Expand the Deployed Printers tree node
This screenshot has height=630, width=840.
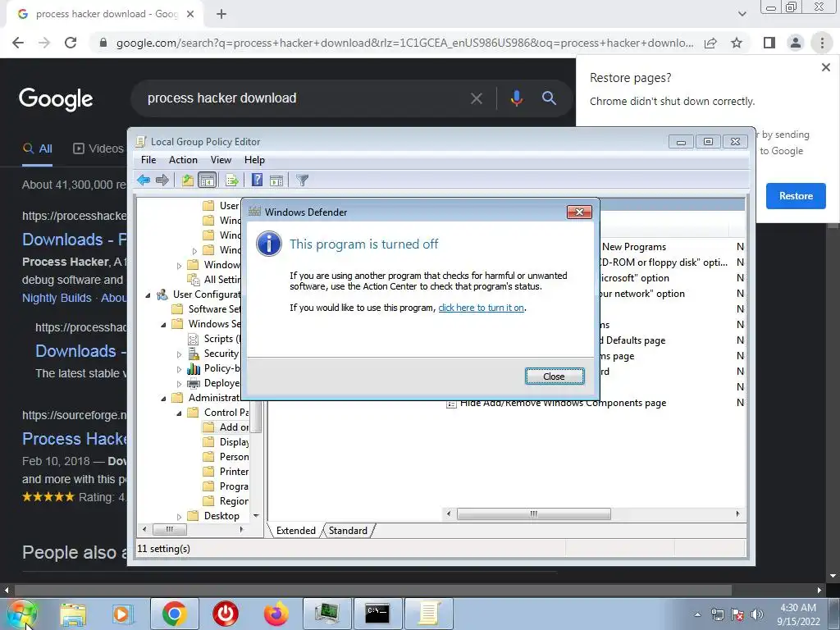coord(179,384)
